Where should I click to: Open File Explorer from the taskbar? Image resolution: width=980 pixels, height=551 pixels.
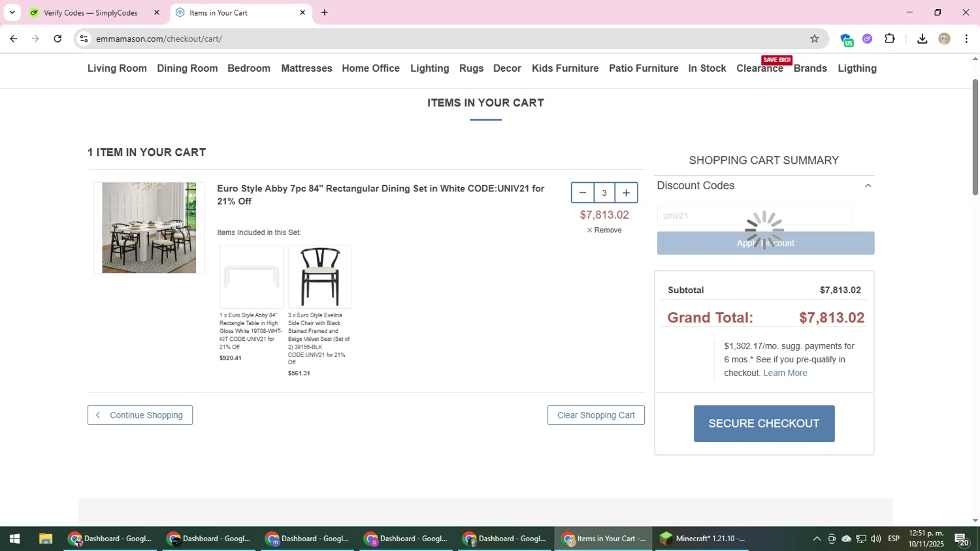(45, 539)
